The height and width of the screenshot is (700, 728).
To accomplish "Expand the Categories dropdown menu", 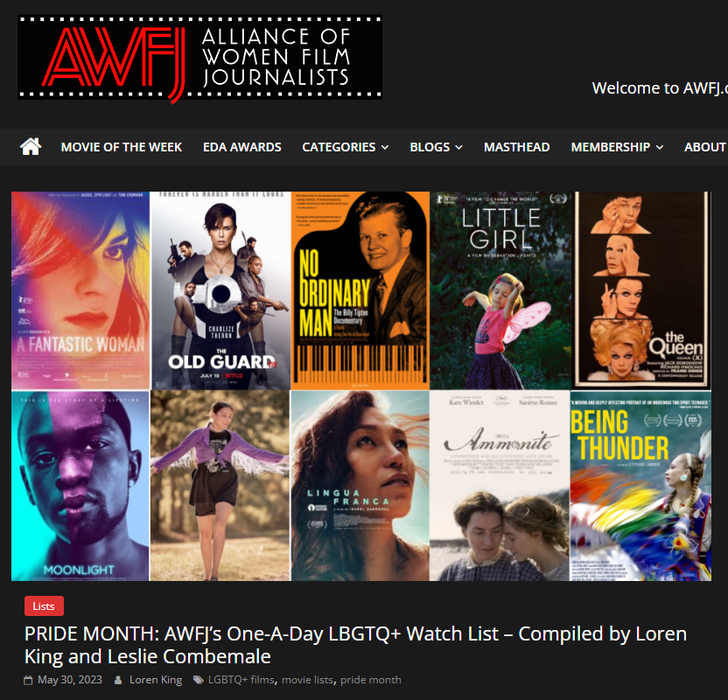I will [x=346, y=147].
